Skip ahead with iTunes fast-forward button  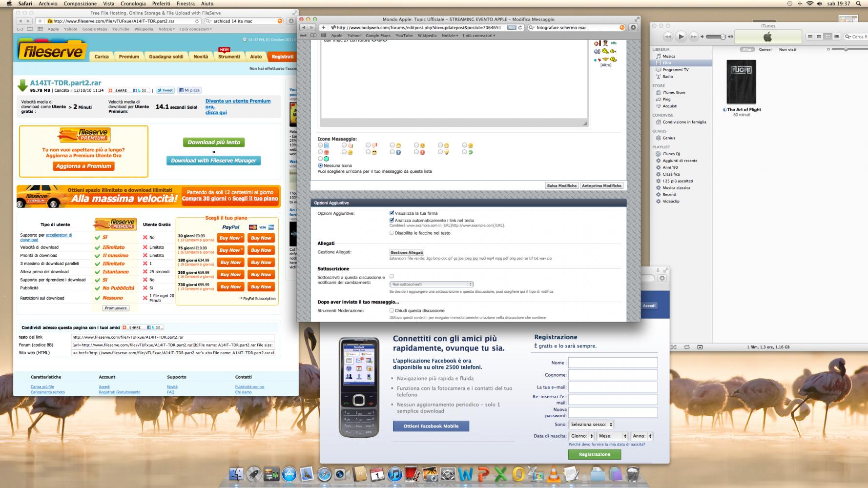(x=694, y=37)
